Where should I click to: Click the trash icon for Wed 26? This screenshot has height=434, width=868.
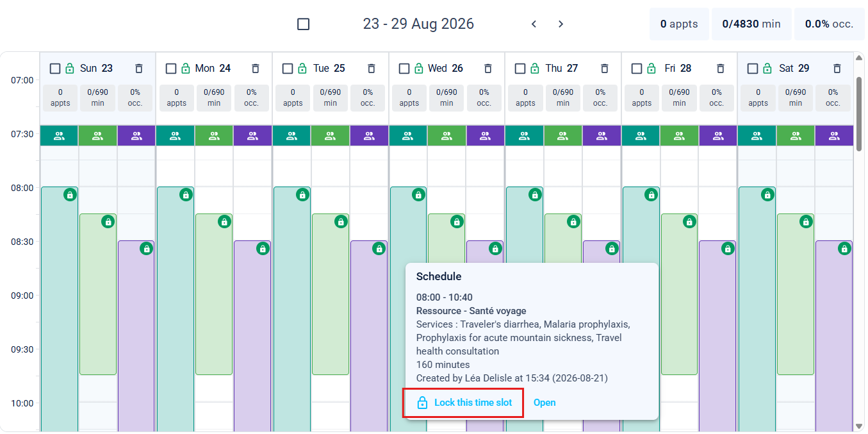[488, 69]
